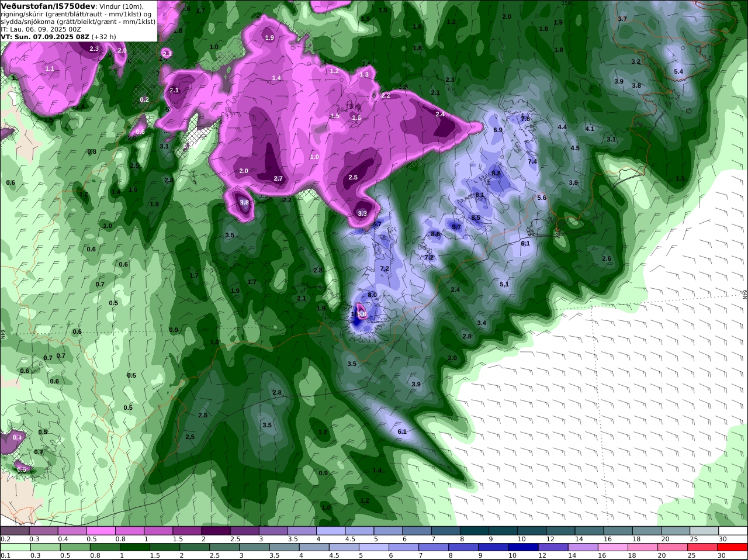Select light green rain swatch between 0.1 and 0.3
Image resolution: width=748 pixels, height=560 pixels.
point(15,547)
